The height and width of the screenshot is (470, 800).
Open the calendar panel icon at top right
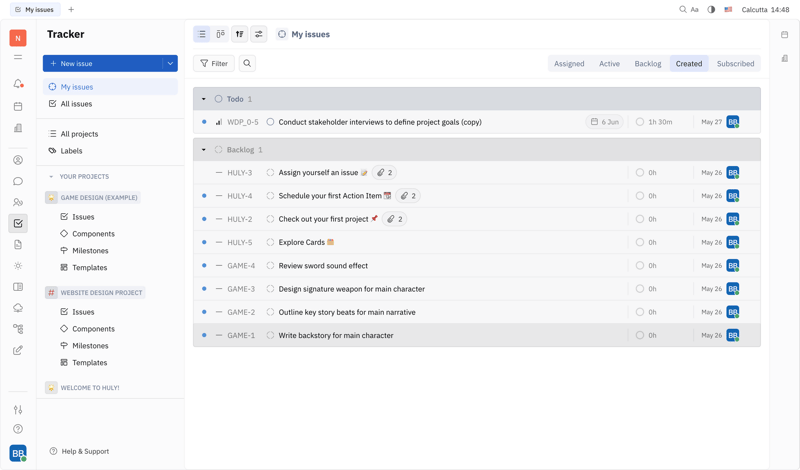click(x=784, y=35)
